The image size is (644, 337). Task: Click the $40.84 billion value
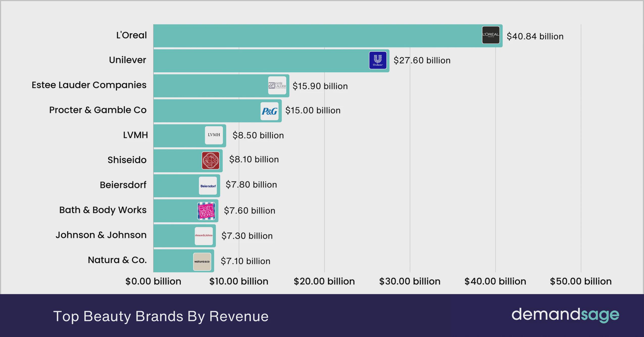point(535,36)
